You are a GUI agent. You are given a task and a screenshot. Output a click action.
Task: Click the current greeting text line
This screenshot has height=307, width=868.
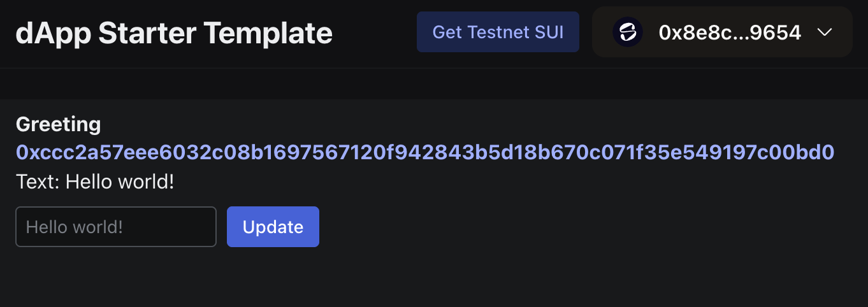pyautogui.click(x=95, y=182)
